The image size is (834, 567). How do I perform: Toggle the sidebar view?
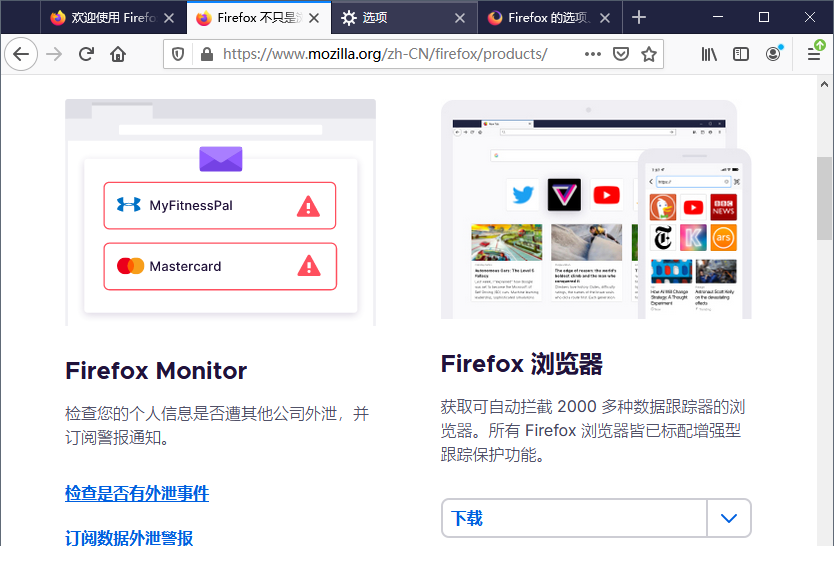(740, 54)
